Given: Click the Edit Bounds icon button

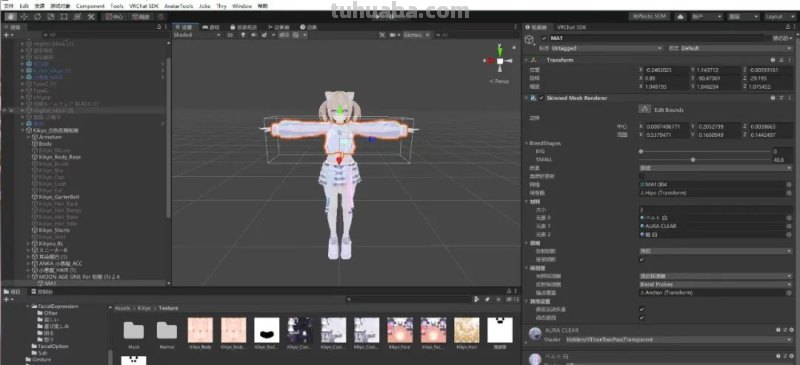Looking at the screenshot, I should [645, 109].
